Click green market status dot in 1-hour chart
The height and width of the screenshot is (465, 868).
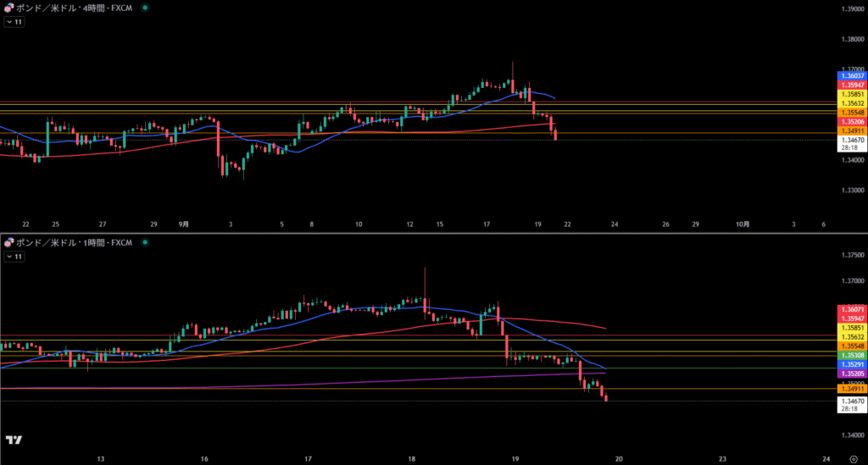(x=145, y=243)
